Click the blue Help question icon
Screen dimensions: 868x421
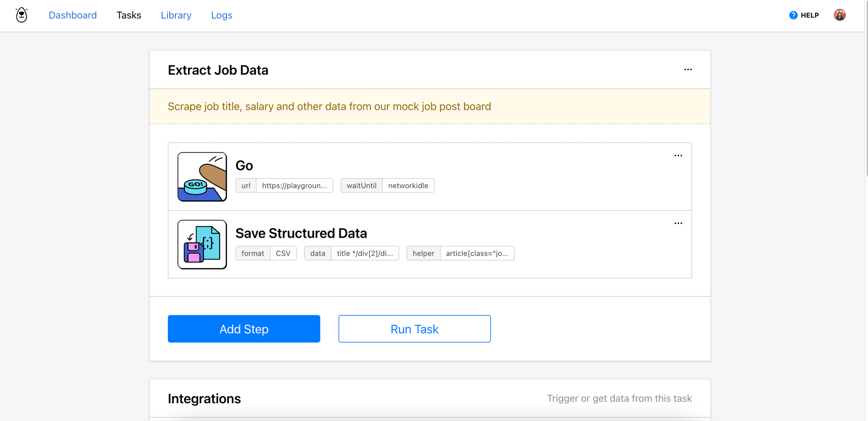tap(793, 15)
